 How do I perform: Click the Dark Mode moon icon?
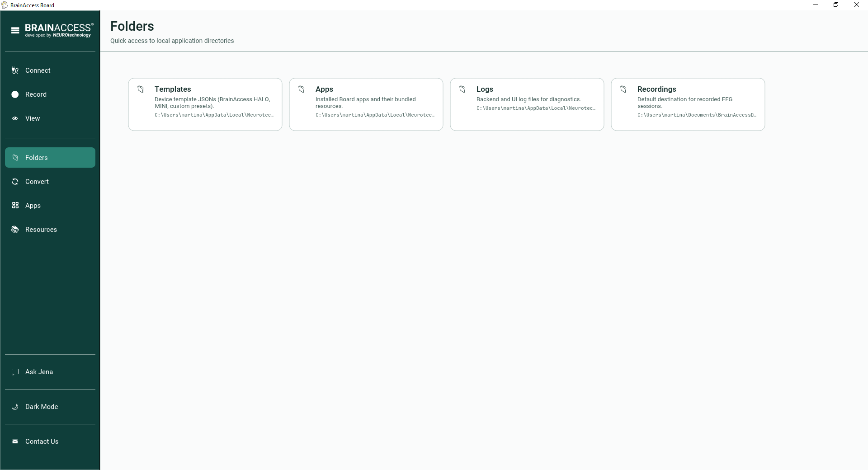[x=15, y=407]
